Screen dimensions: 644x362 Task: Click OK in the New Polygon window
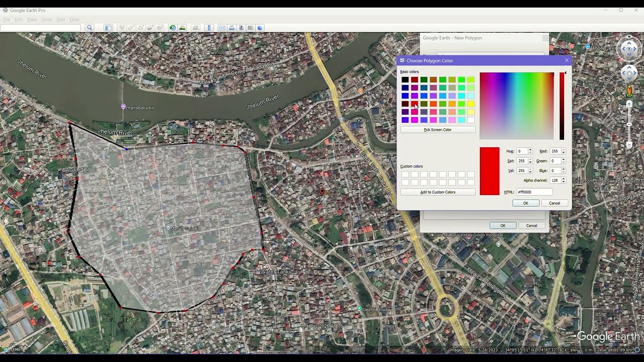point(503,226)
